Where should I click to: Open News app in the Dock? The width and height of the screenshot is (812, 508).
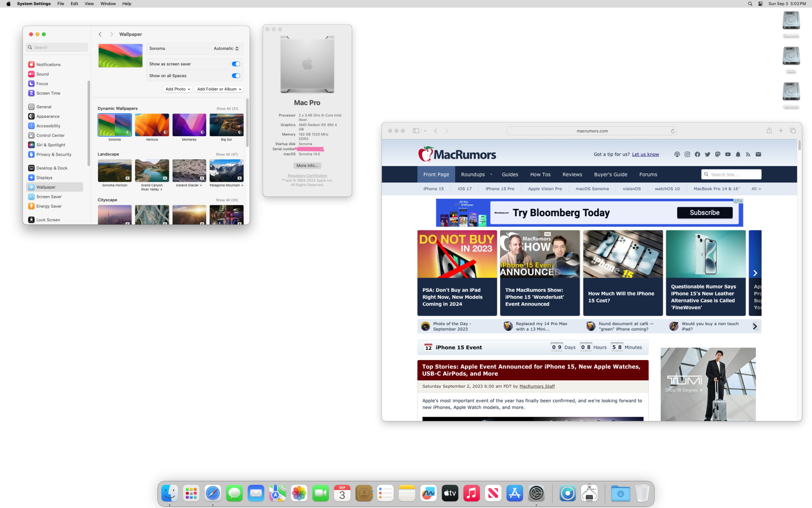click(x=493, y=493)
